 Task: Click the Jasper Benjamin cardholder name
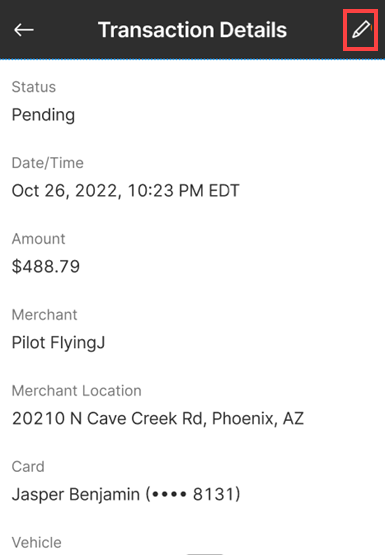point(76,494)
